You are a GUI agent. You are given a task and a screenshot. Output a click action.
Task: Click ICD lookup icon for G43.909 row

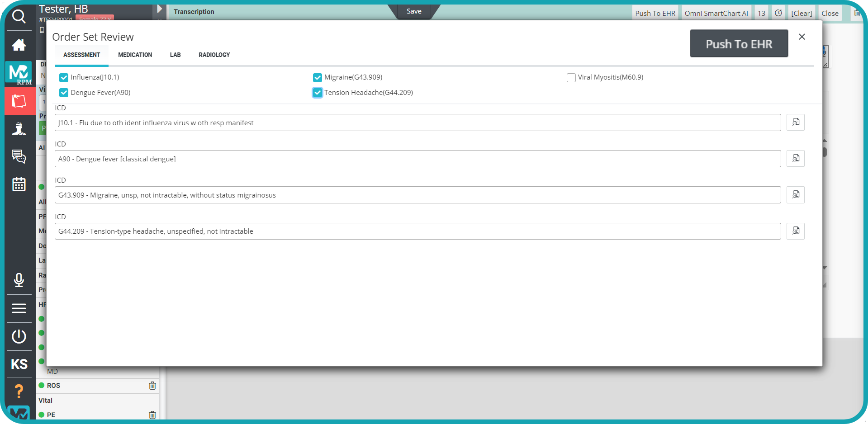click(x=796, y=194)
